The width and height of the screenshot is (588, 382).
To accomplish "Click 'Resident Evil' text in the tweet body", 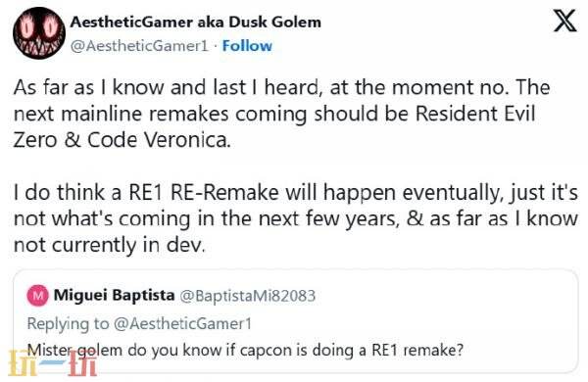I will coord(475,114).
